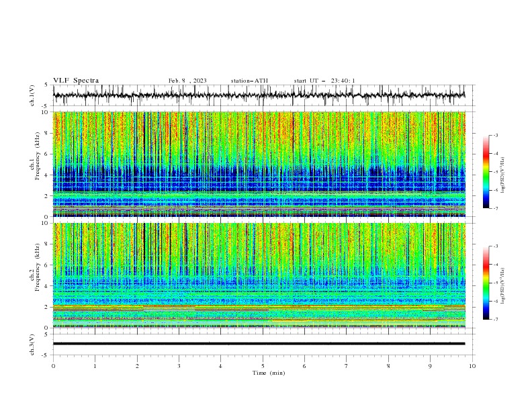Click the date text "Feb. 8 , 2023"
The height and width of the screenshot is (411, 532).
(x=187, y=81)
